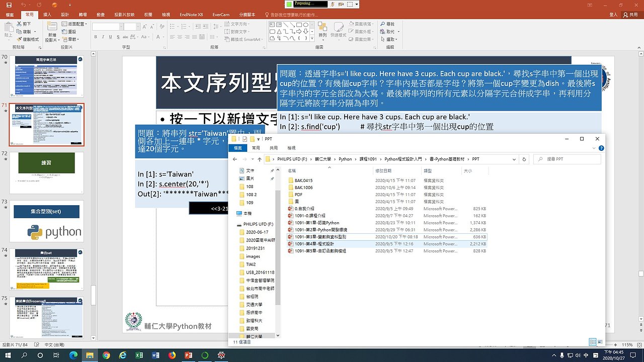Viewport: 644px width, 362px height.
Task: Open Windows Search from the taskbar
Action: pyautogui.click(x=24, y=355)
